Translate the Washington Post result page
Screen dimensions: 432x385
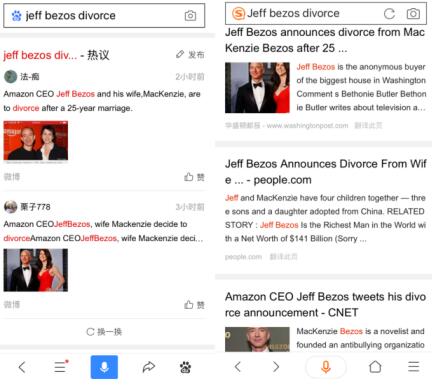[368, 126]
